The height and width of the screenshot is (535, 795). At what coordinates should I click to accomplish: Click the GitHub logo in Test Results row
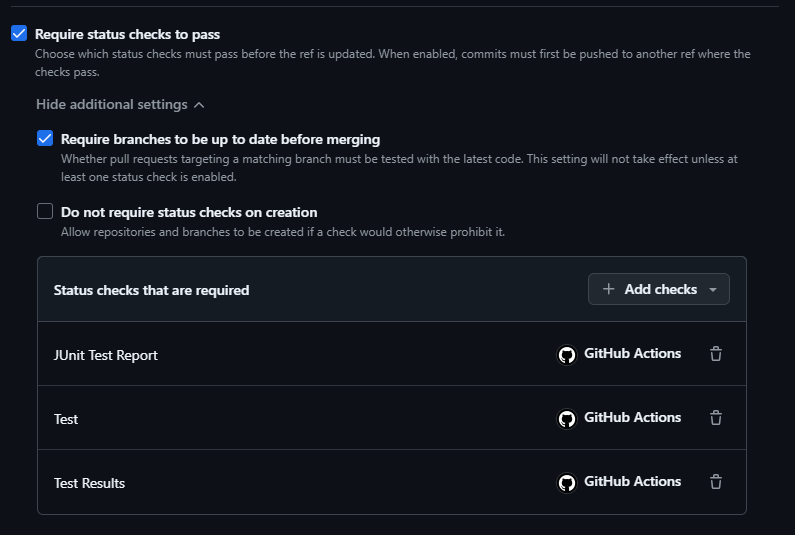567,483
